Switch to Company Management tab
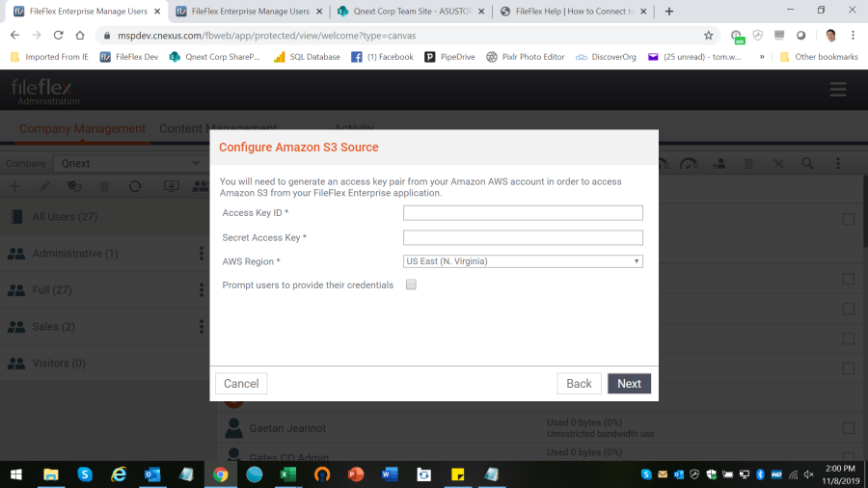This screenshot has width=868, height=488. coord(83,128)
